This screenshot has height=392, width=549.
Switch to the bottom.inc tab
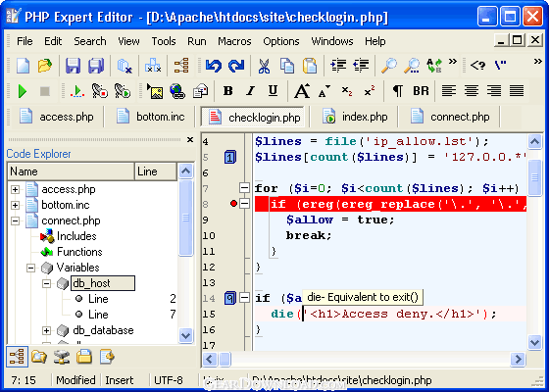pyautogui.click(x=151, y=117)
